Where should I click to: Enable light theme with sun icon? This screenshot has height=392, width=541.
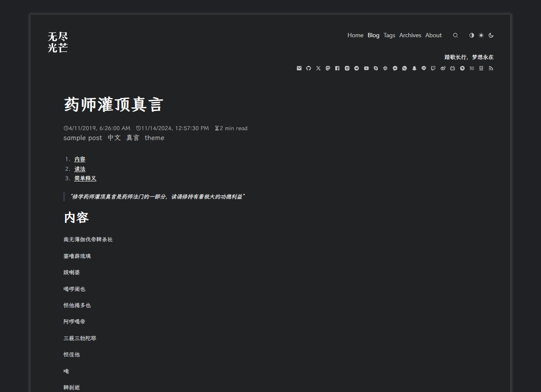pos(481,36)
